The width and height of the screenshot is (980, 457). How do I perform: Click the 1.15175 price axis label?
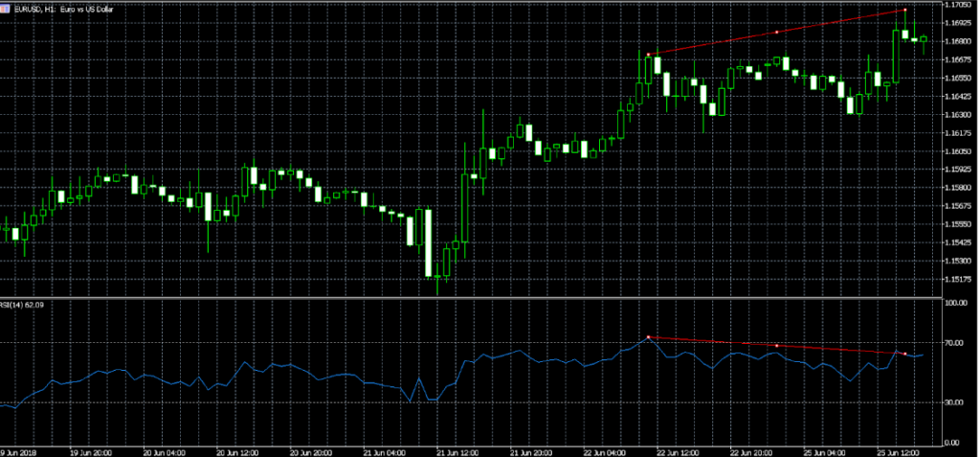[959, 280]
